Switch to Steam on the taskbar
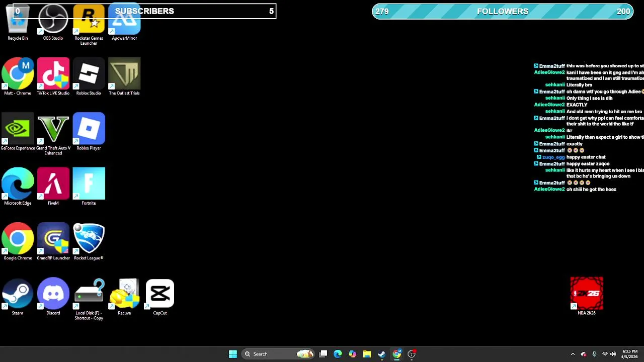The height and width of the screenshot is (362, 644). [x=382, y=354]
